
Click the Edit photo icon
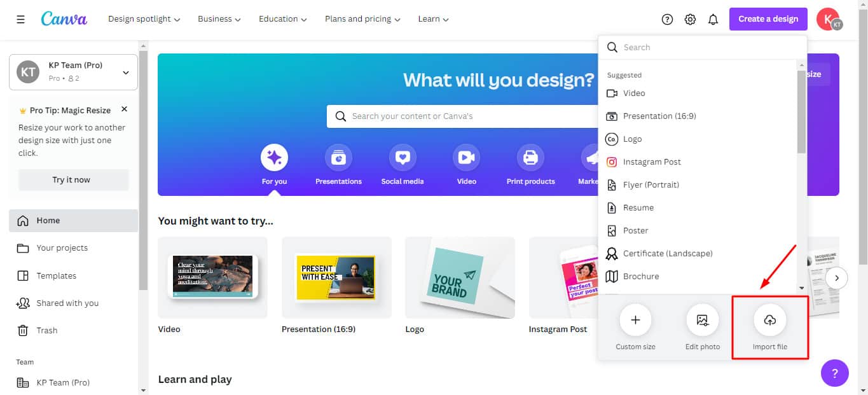[702, 321]
